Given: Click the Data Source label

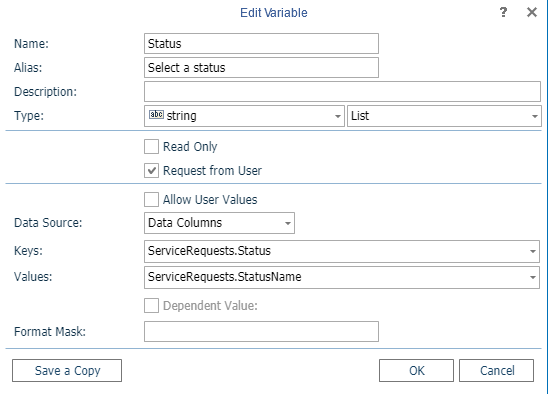Looking at the screenshot, I should tap(48, 223).
